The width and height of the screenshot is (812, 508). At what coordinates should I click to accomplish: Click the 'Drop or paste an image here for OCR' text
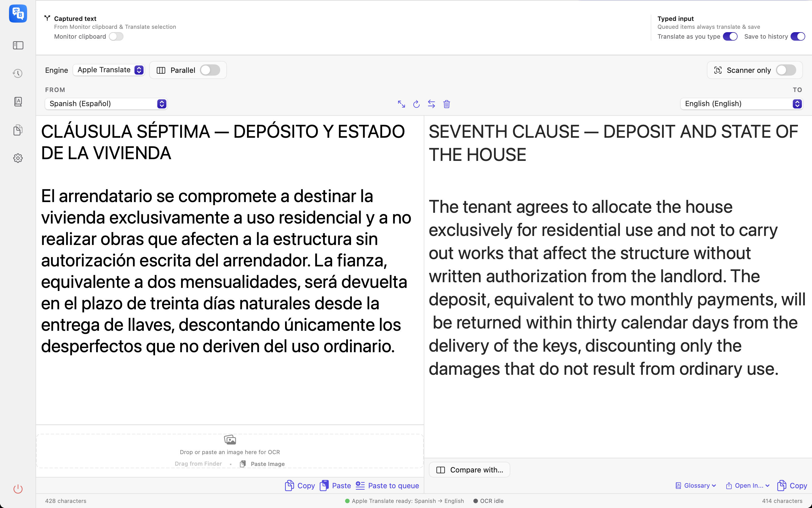pos(230,452)
